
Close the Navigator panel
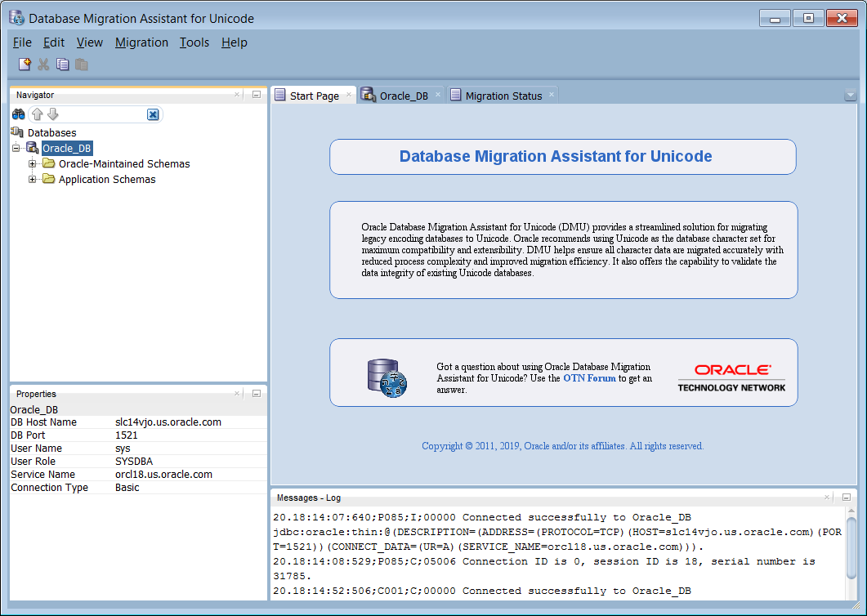(237, 95)
